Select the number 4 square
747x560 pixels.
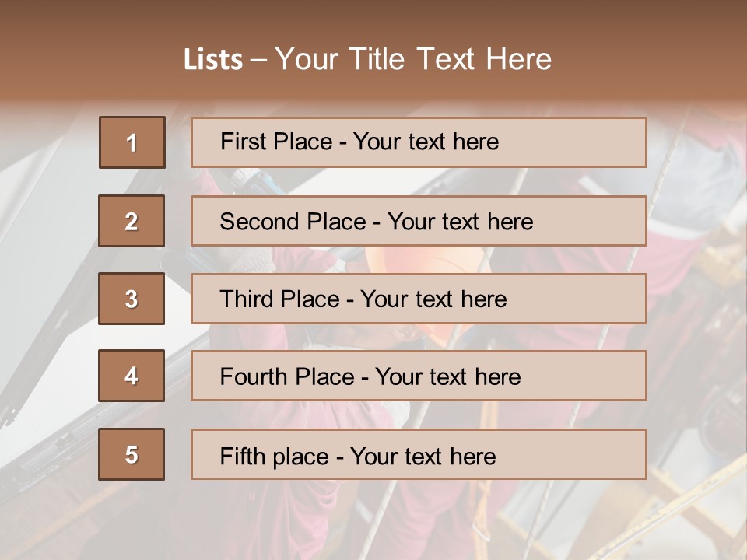tap(132, 376)
